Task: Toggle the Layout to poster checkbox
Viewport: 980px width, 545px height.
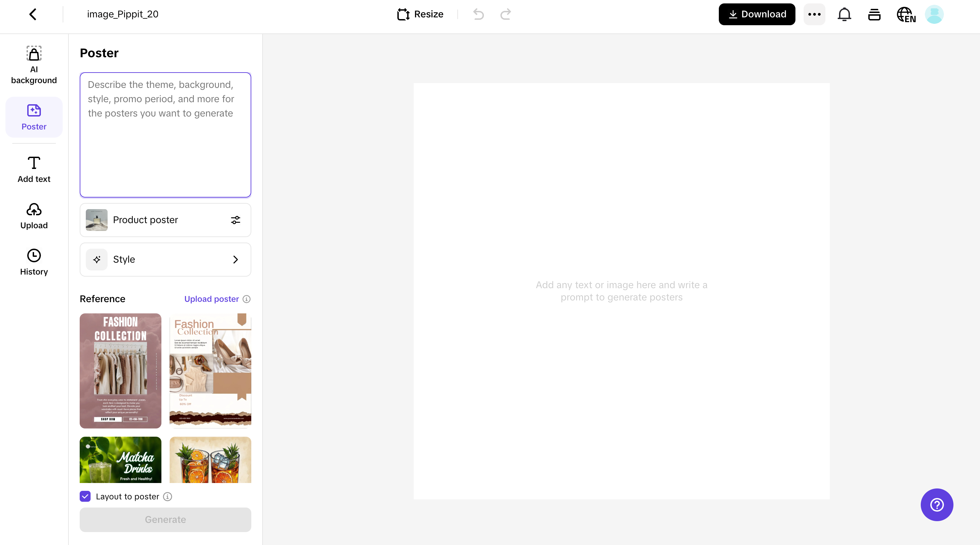Action: (x=85, y=496)
